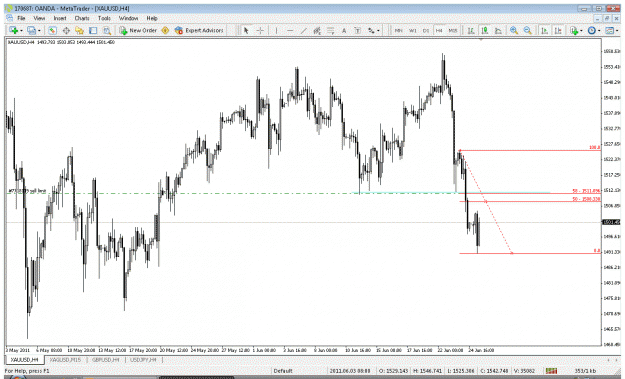Open the View menu
The width and height of the screenshot is (625, 379).
39,18
